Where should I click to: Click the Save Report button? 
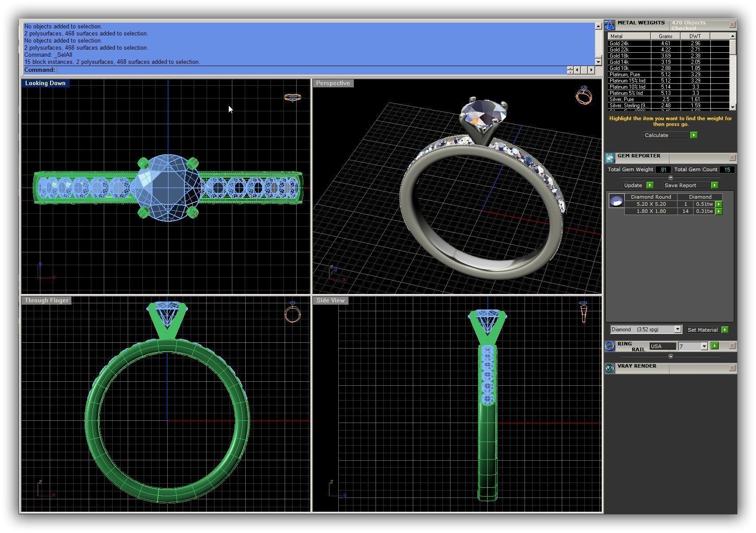(x=687, y=185)
